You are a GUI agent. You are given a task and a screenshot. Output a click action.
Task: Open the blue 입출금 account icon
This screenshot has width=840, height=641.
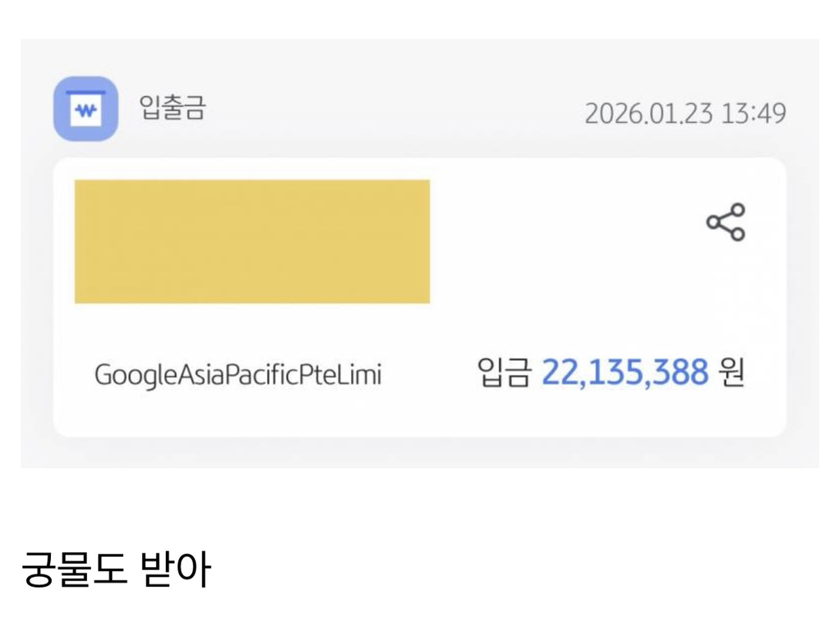(x=86, y=109)
